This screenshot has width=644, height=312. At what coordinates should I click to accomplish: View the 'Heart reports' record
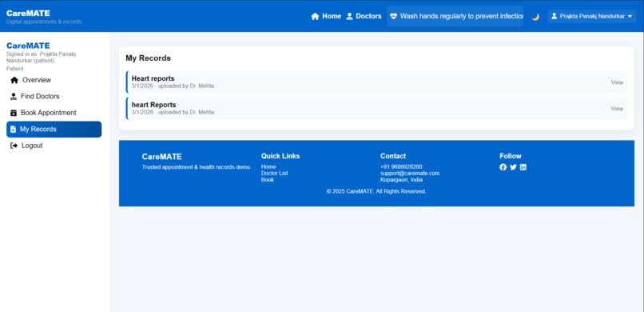click(617, 82)
